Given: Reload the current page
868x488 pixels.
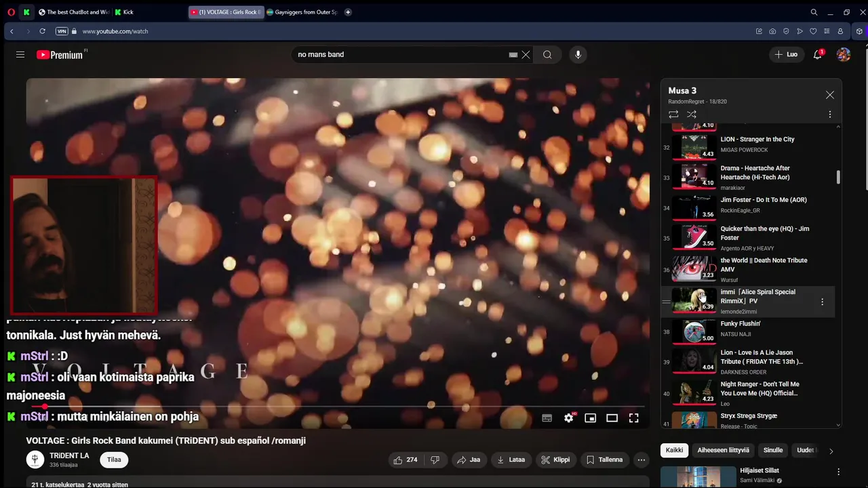Looking at the screenshot, I should click(42, 31).
